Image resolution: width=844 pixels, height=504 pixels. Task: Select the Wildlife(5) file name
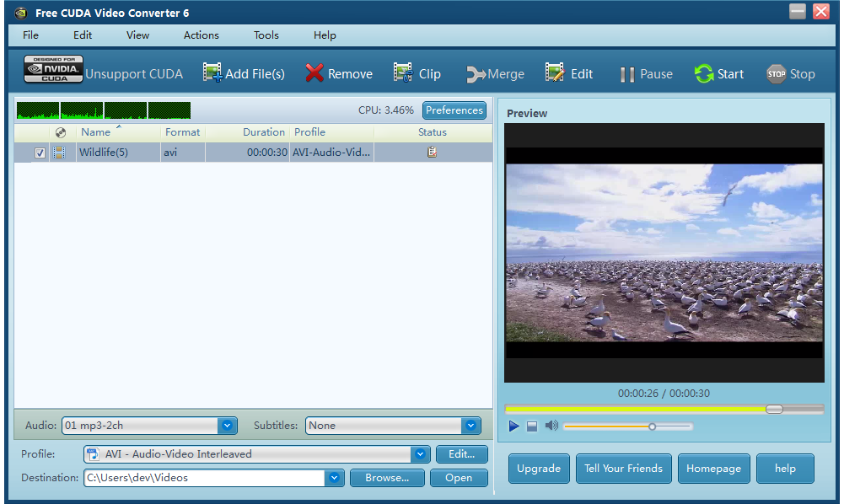pyautogui.click(x=104, y=153)
